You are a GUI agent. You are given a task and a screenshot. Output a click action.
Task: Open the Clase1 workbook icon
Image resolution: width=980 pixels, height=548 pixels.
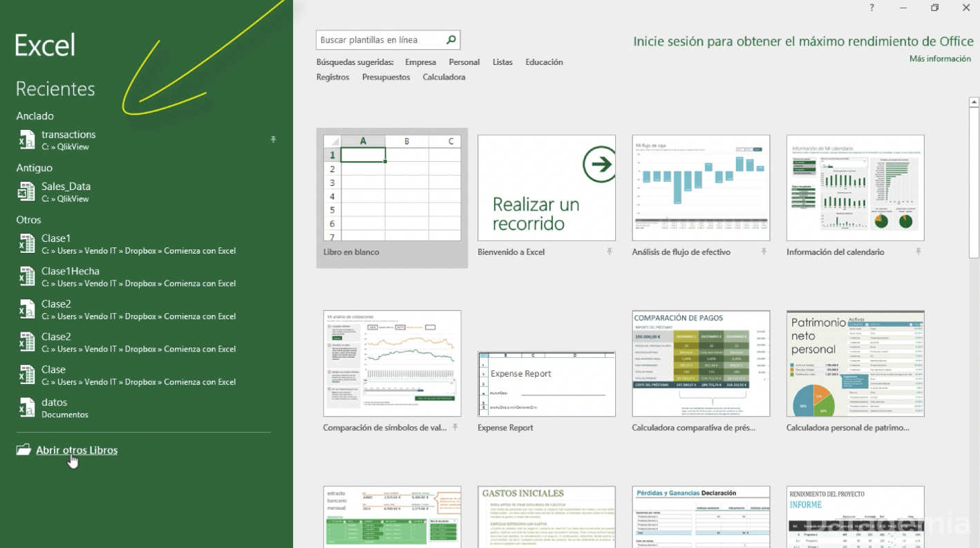pos(26,243)
